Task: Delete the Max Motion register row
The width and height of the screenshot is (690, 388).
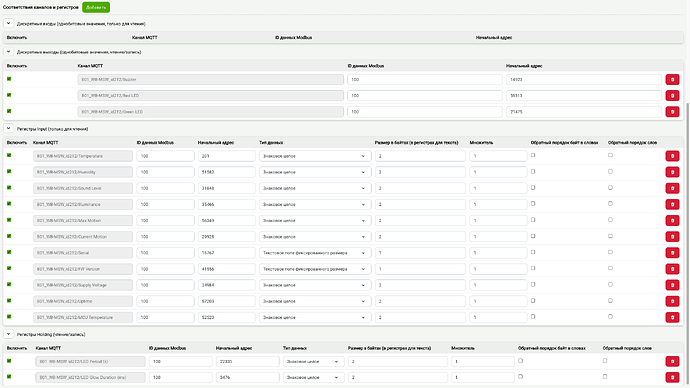Action: click(672, 220)
